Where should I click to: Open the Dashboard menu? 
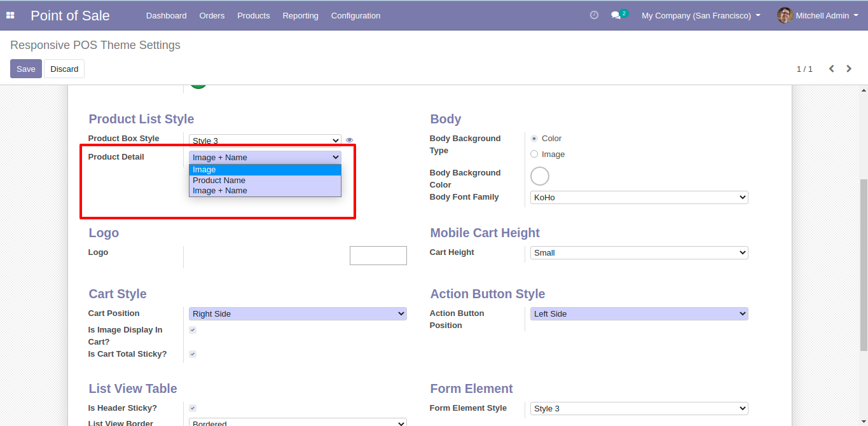[x=167, y=15]
